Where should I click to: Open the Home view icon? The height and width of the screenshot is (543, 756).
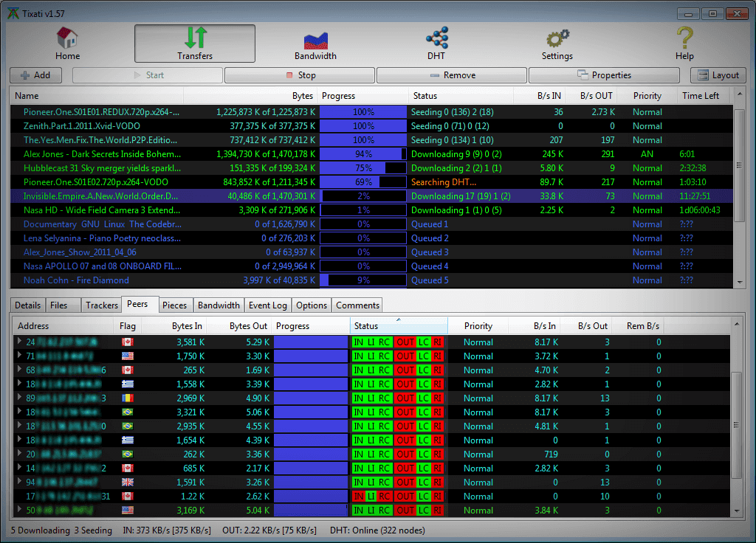67,38
